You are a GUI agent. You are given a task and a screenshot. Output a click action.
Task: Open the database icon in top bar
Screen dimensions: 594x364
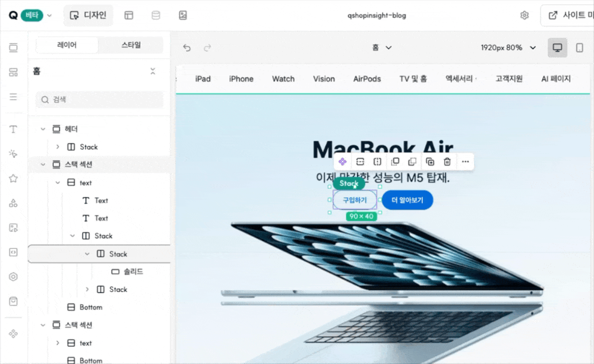click(x=156, y=15)
